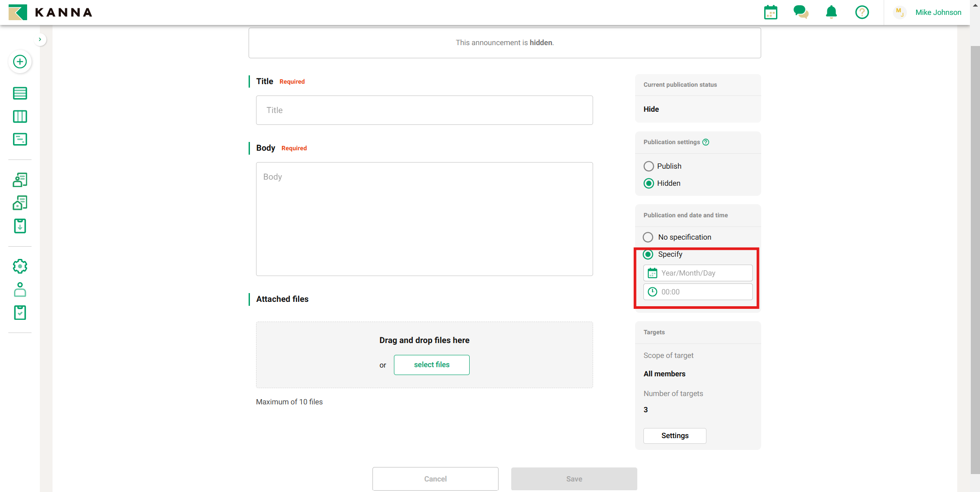
Task: Click the select files button
Action: 431,365
